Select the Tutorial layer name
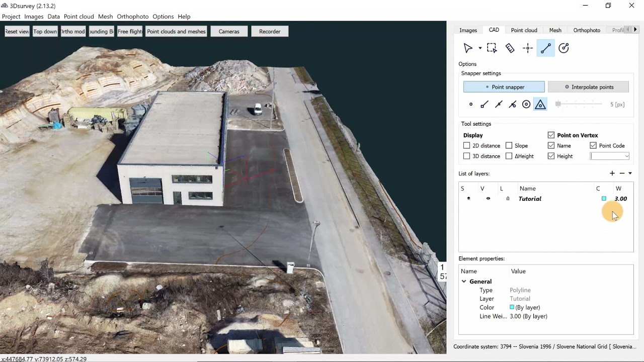Screen dimensions: 644x362 [530, 199]
